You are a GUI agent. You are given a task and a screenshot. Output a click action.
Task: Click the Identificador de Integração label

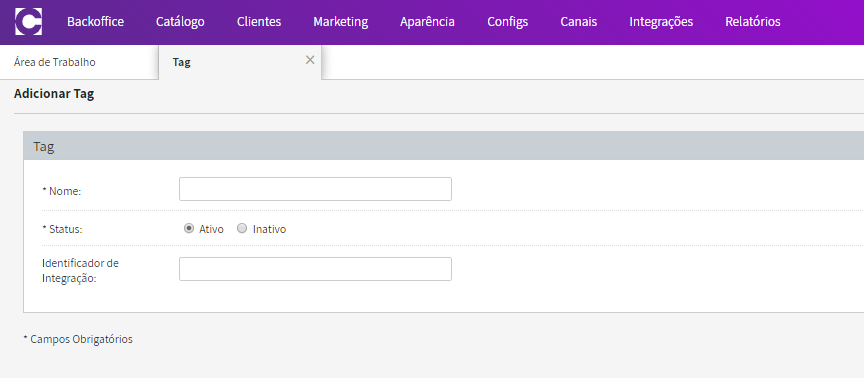(80, 271)
